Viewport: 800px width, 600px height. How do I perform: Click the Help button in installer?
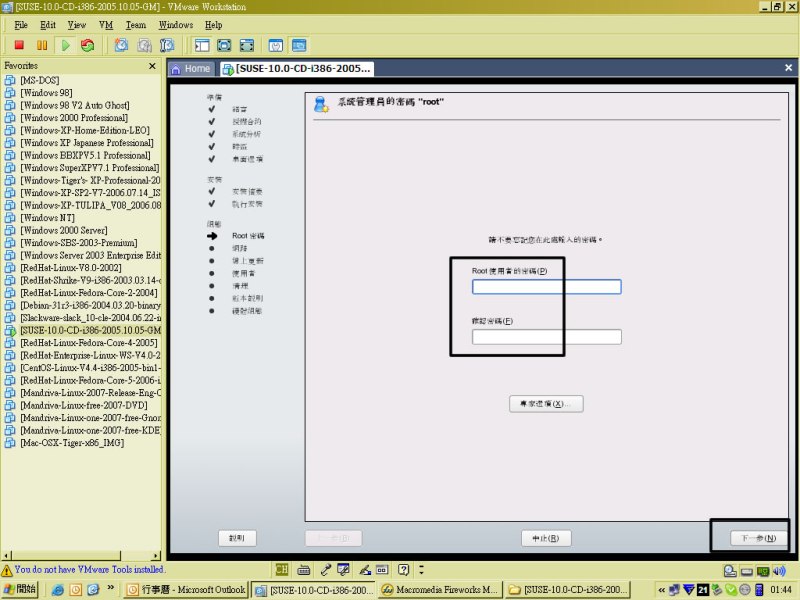(x=237, y=538)
